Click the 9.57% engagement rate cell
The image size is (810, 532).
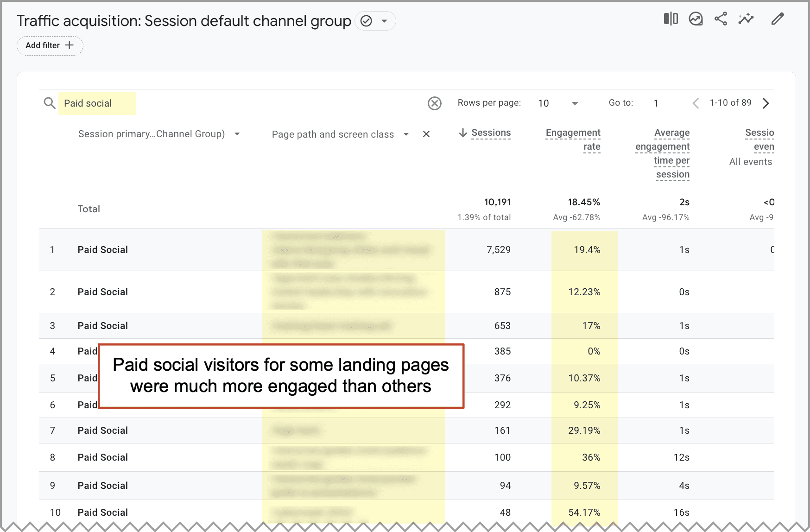coord(587,486)
